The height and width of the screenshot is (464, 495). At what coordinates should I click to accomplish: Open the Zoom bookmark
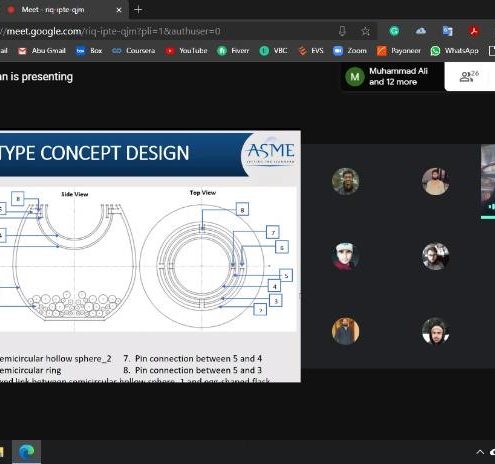pyautogui.click(x=350, y=51)
